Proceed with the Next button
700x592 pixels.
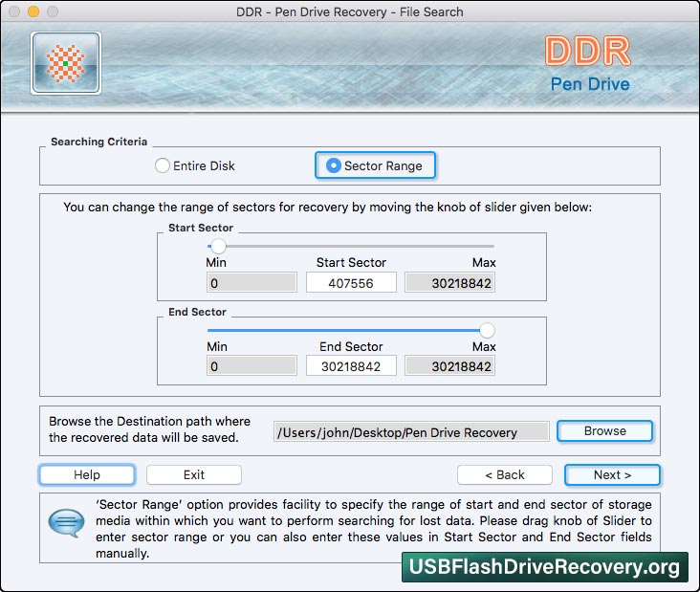point(612,474)
